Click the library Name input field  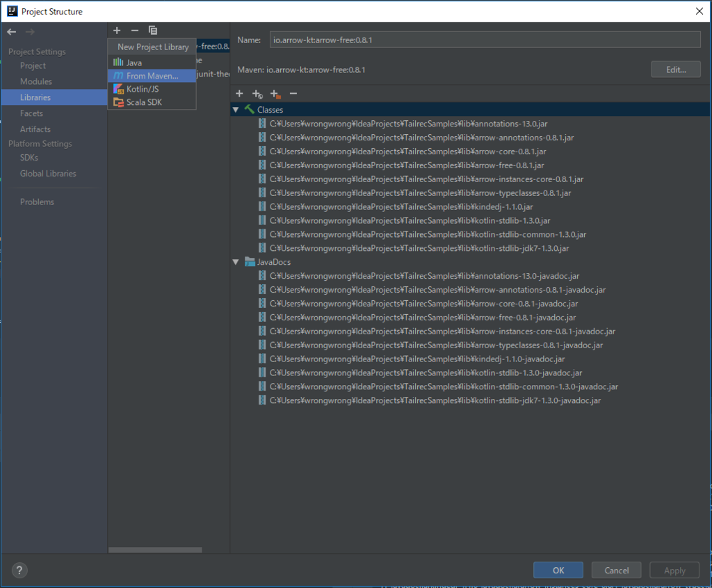(x=485, y=40)
